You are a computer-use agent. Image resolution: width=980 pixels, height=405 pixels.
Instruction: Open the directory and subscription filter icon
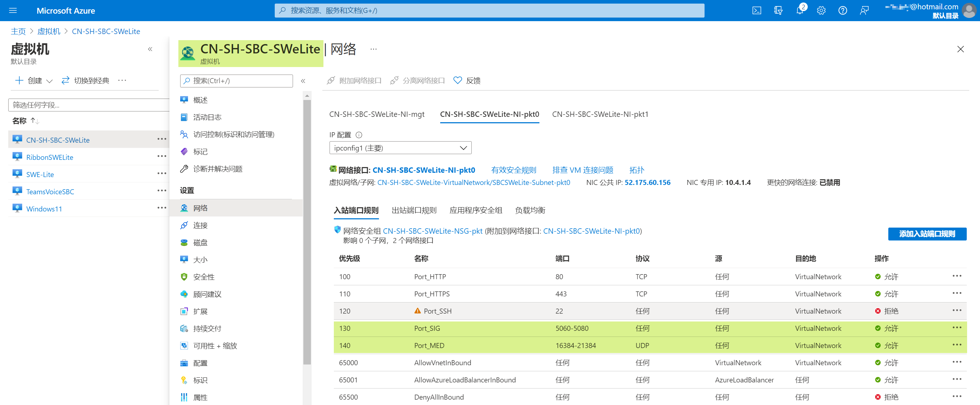(x=778, y=10)
